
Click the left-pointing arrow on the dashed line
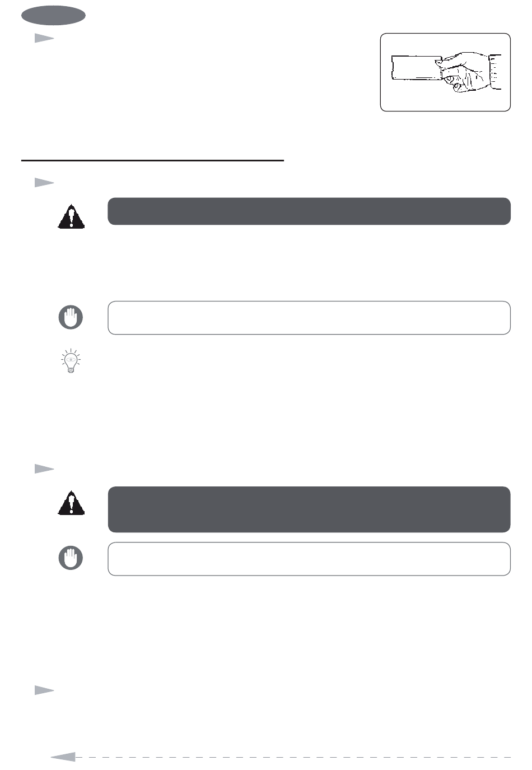click(63, 757)
